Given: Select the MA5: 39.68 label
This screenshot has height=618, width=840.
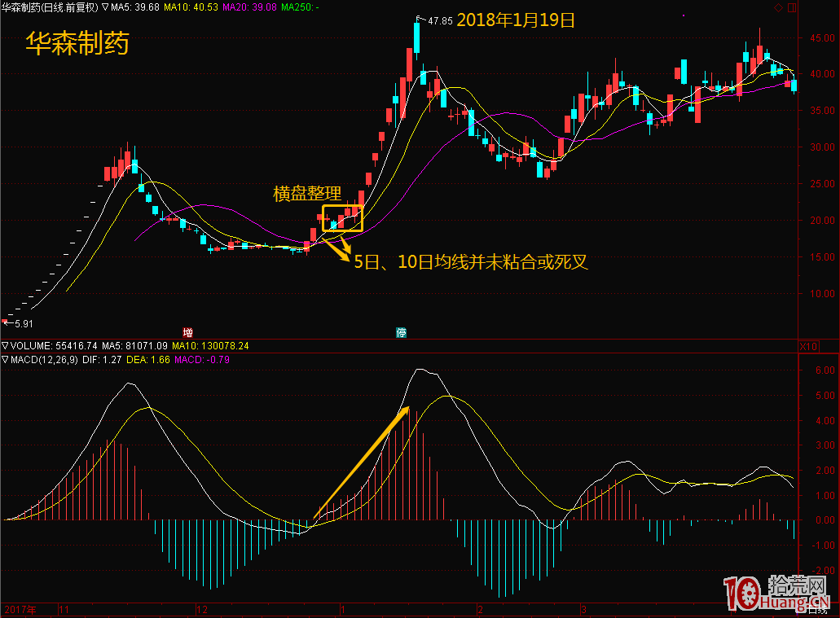Looking at the screenshot, I should [x=135, y=7].
